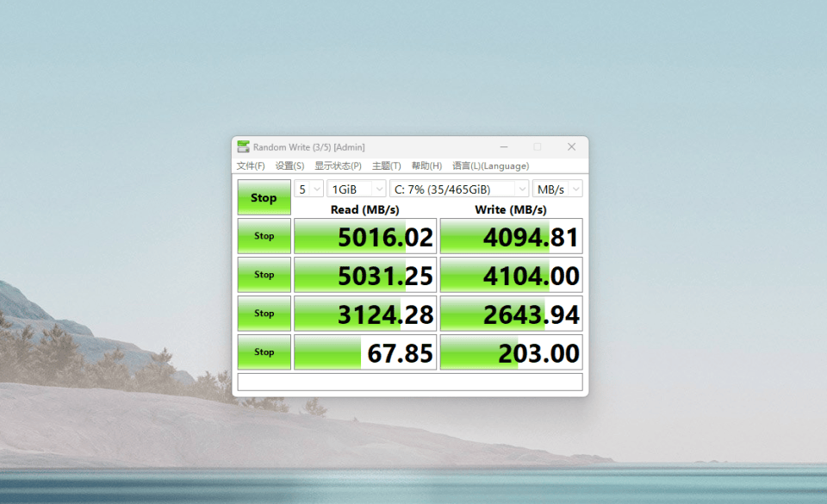Click the empty comment field at bottom
This screenshot has height=504, width=827.
(x=410, y=382)
